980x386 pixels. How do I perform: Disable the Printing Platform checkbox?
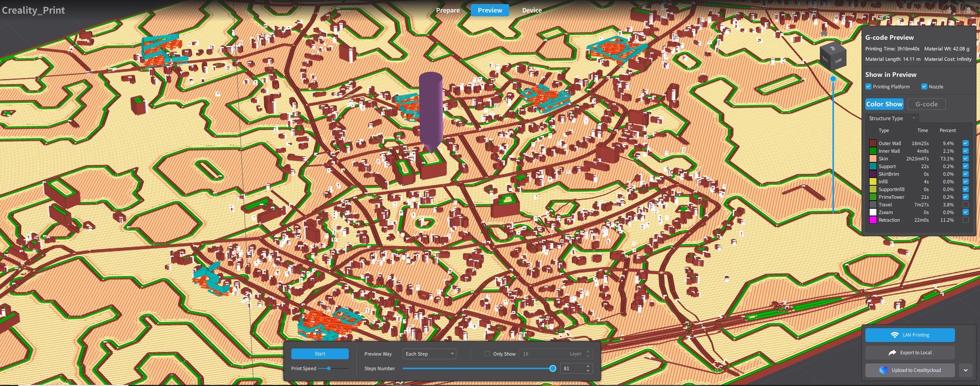point(868,87)
